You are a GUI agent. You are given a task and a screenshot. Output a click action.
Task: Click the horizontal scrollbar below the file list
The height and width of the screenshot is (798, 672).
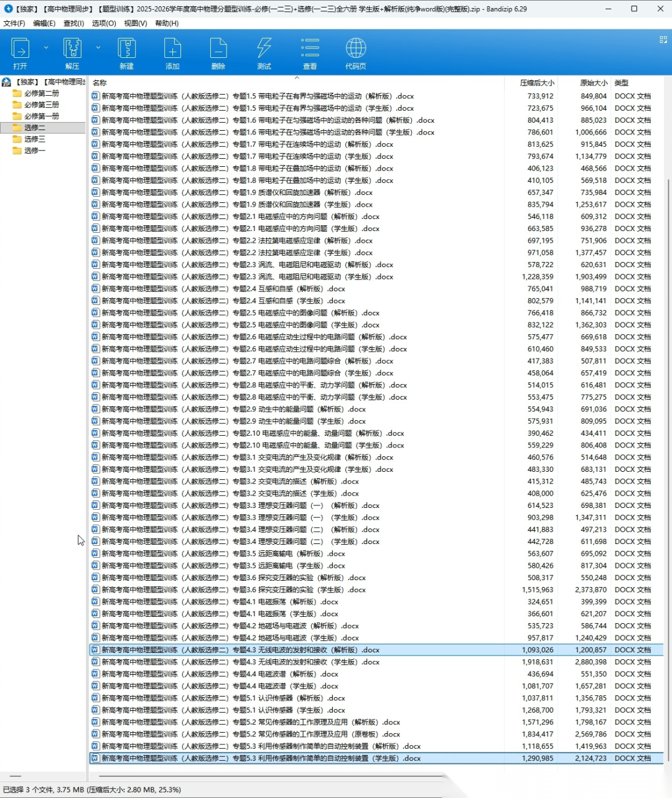268,776
